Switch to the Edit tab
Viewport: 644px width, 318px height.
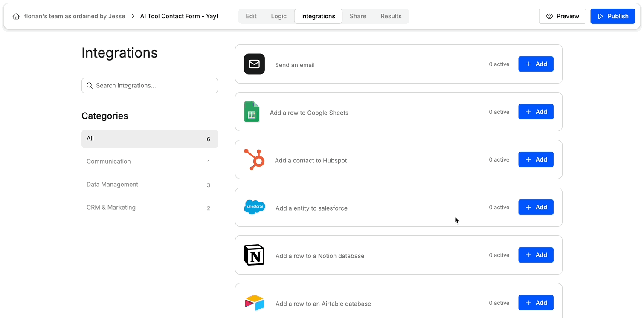(251, 16)
